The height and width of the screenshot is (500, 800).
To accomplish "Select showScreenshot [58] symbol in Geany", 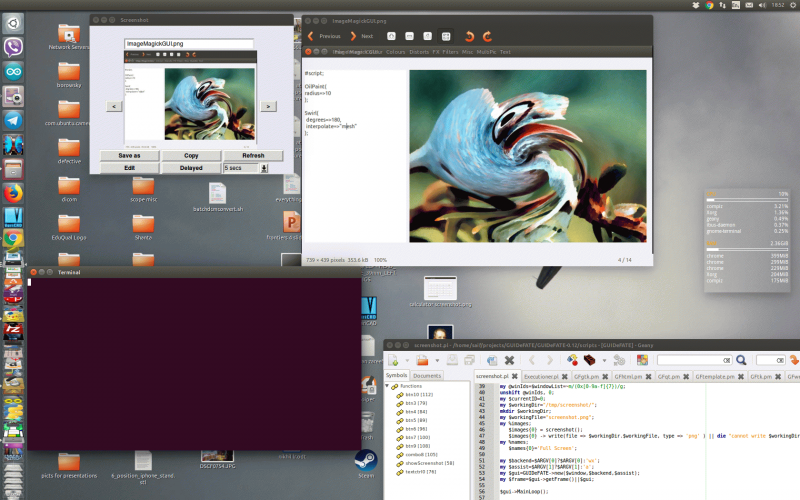I will coord(430,463).
